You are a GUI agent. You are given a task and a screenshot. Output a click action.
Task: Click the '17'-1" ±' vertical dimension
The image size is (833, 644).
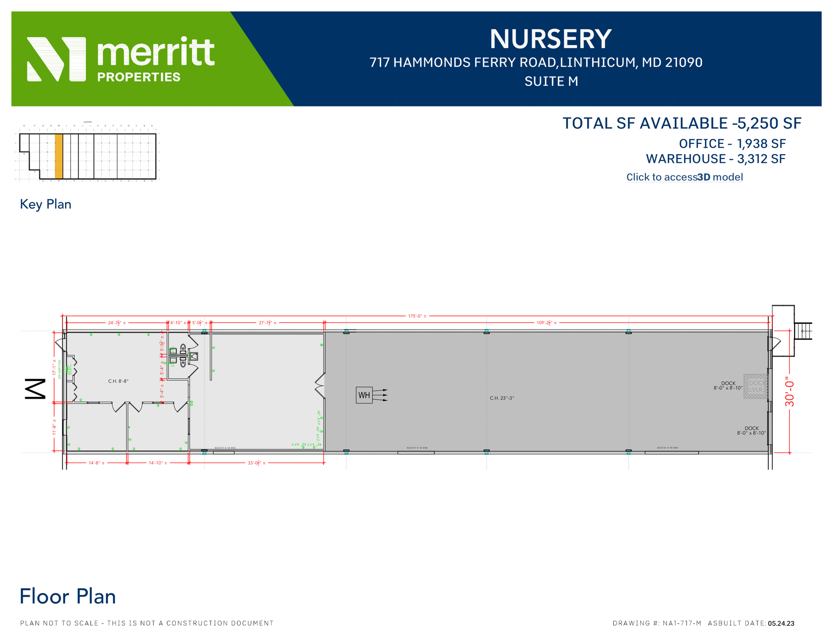[54, 367]
